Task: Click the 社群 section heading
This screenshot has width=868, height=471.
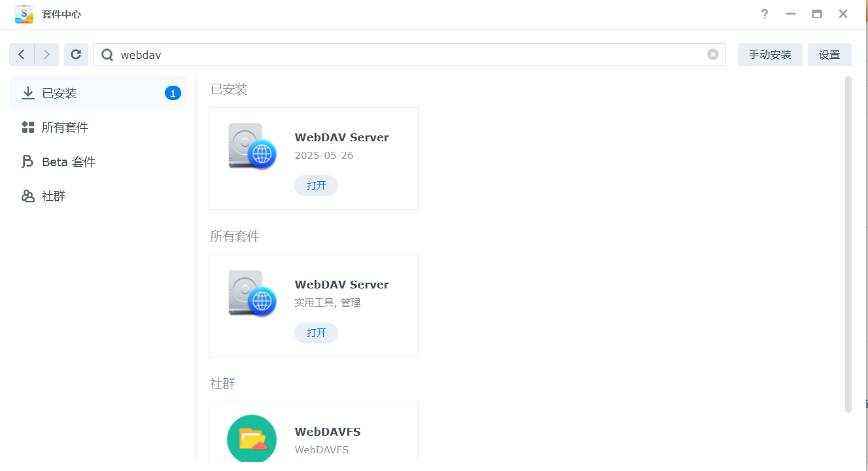Action: click(222, 384)
